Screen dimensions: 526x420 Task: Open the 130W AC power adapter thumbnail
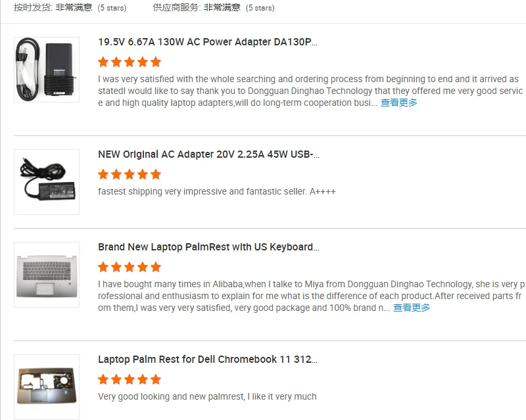47,70
